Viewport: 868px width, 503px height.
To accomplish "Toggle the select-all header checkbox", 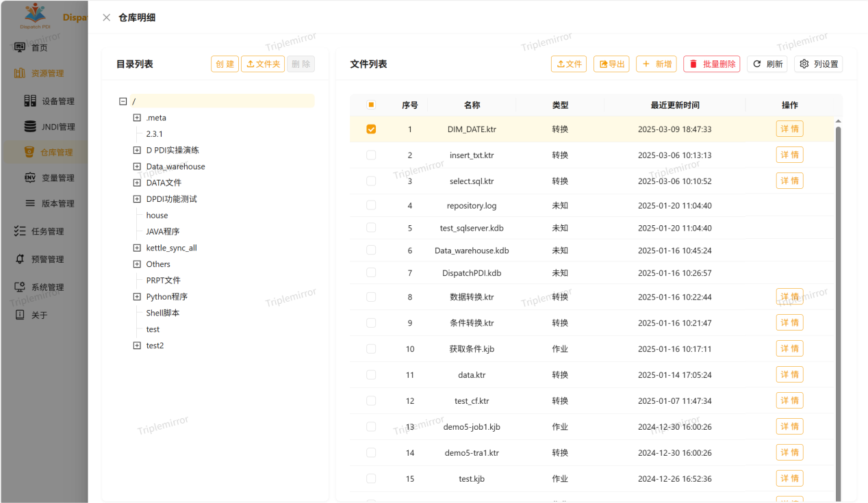I will click(371, 105).
